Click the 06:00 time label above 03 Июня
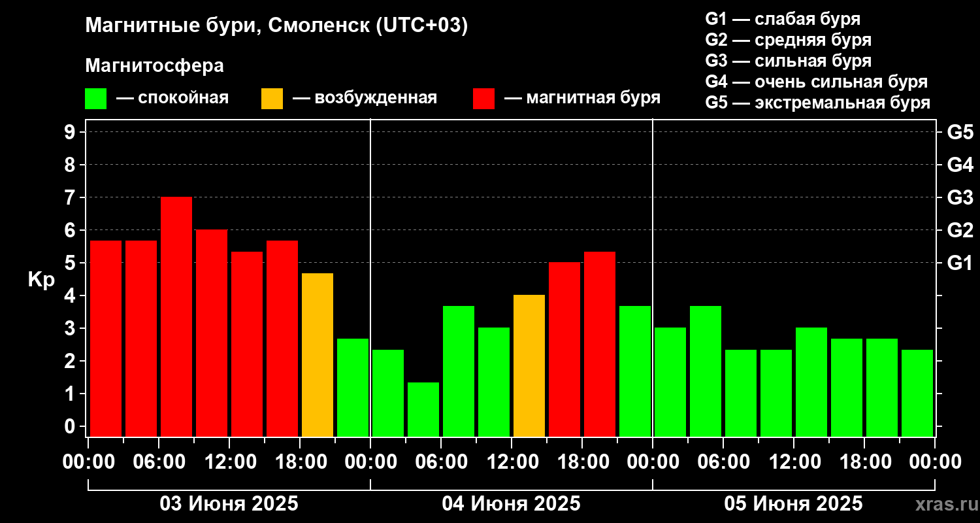The height and width of the screenshot is (523, 980). point(159,462)
